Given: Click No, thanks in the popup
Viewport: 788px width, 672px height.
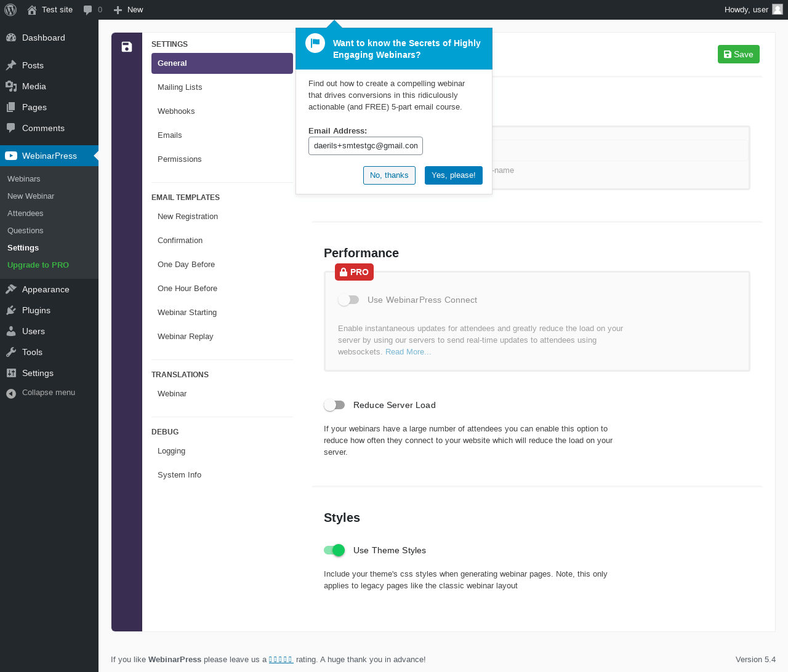Looking at the screenshot, I should (x=389, y=175).
